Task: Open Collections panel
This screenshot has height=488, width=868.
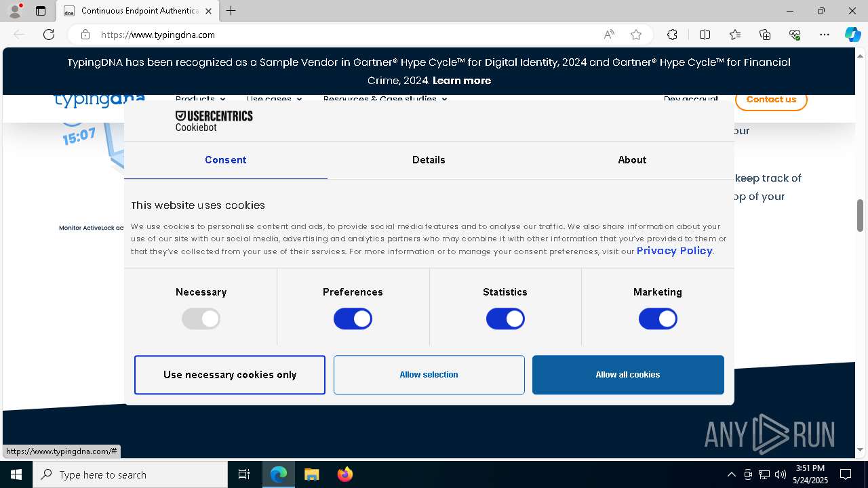Action: click(765, 35)
